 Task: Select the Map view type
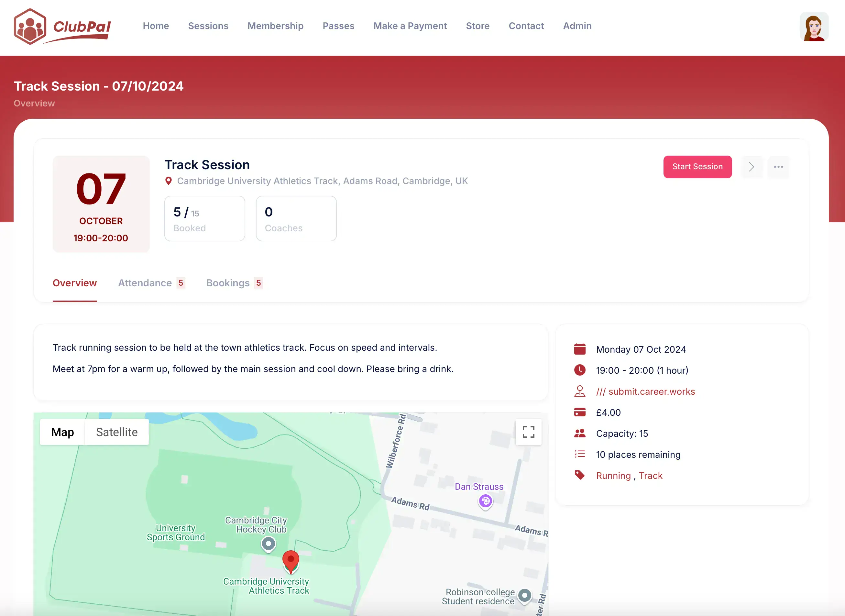(62, 432)
